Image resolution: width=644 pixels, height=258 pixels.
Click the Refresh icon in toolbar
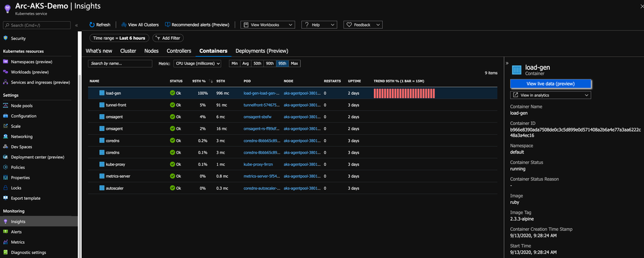(x=92, y=25)
